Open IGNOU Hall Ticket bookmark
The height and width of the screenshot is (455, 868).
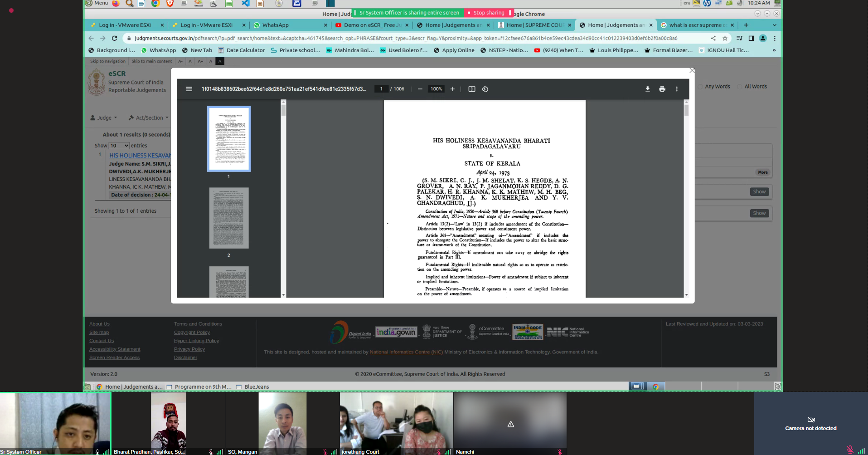[724, 50]
